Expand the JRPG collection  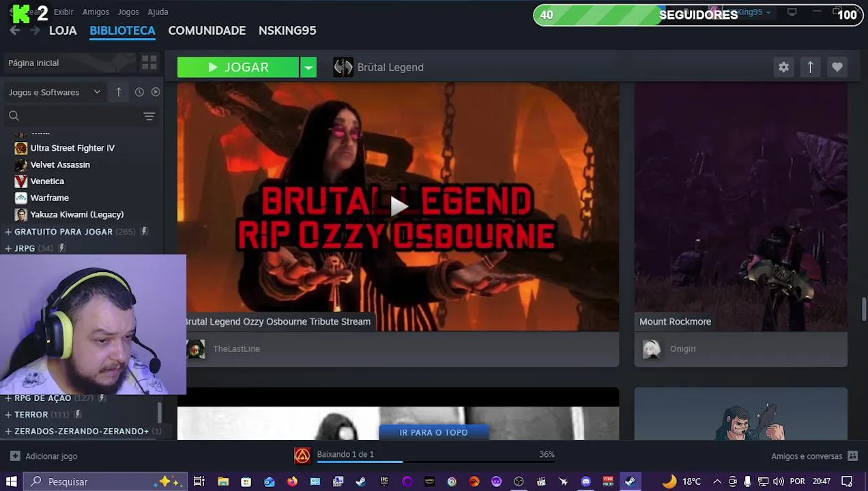click(8, 248)
